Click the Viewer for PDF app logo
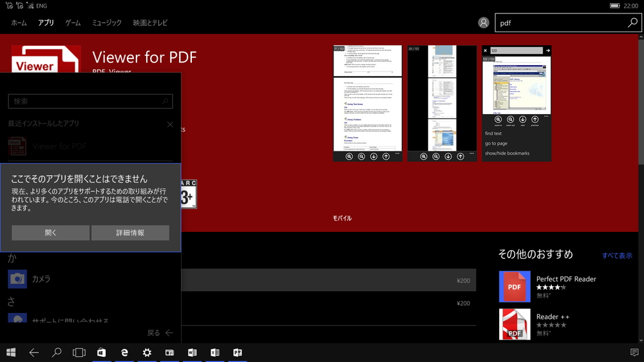This screenshot has width=644, height=362. coord(46,59)
